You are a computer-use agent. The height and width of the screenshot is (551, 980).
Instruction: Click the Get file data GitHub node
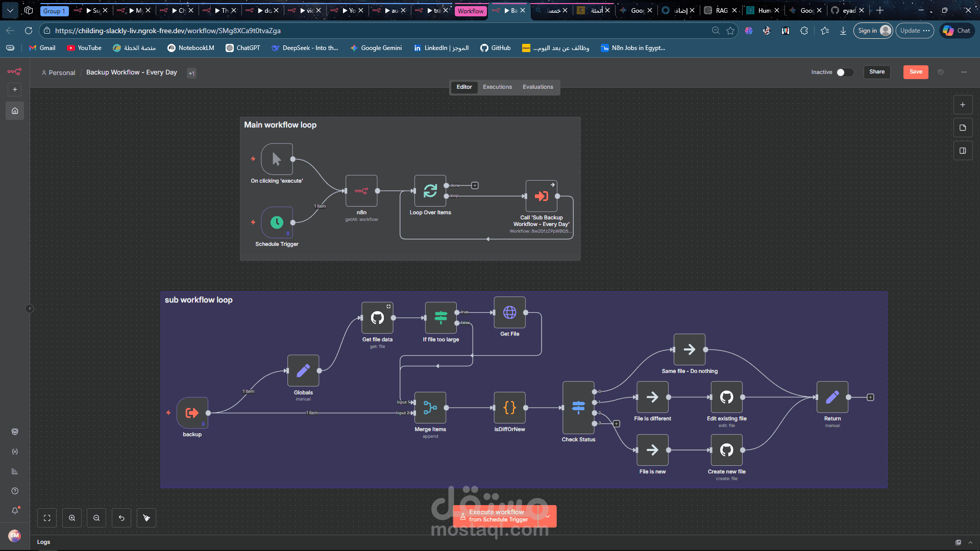click(x=377, y=318)
